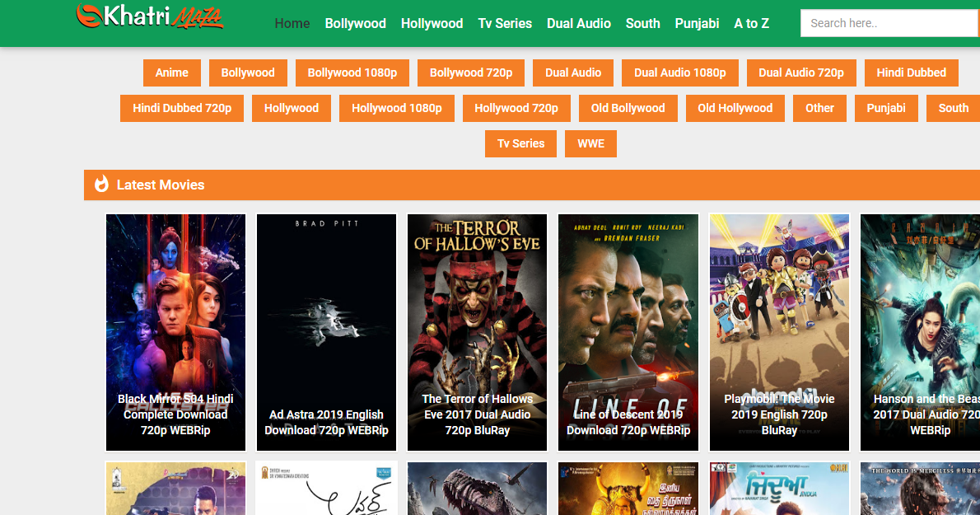Open the WWE category button

tap(590, 143)
